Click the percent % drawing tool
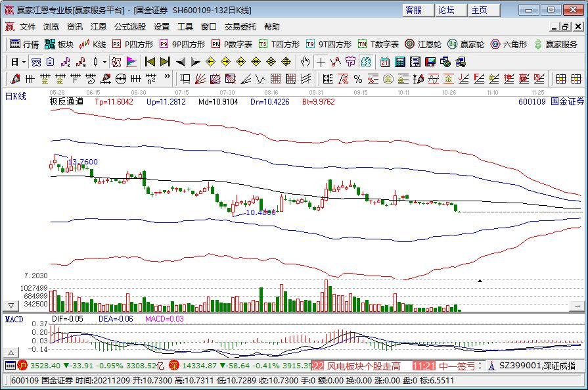Screen dimensions: 588x390 [357, 79]
